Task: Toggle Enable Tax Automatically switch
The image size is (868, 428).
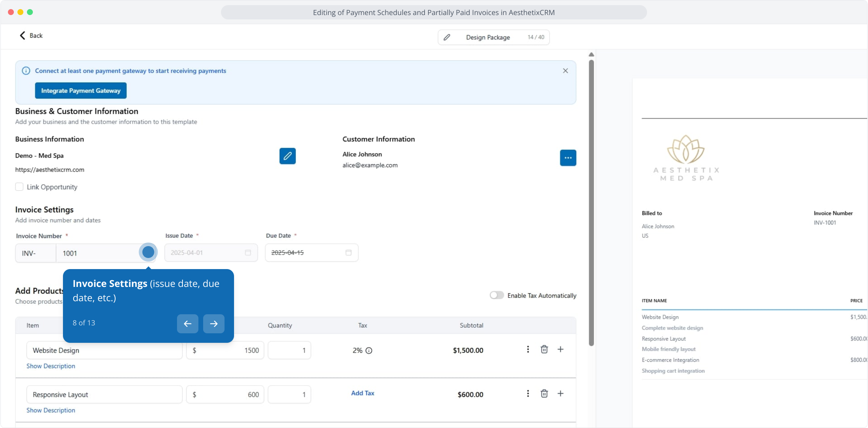Action: [497, 295]
